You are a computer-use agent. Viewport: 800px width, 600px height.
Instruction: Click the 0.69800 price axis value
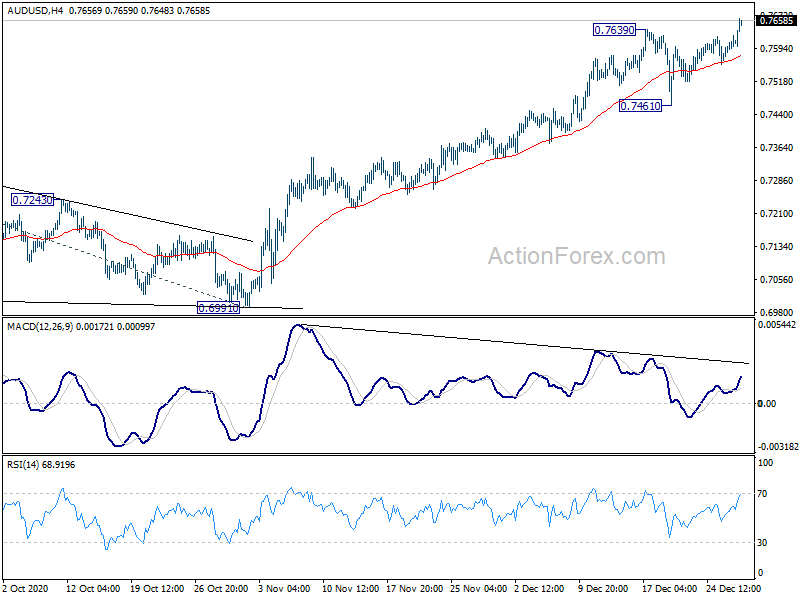tap(777, 312)
